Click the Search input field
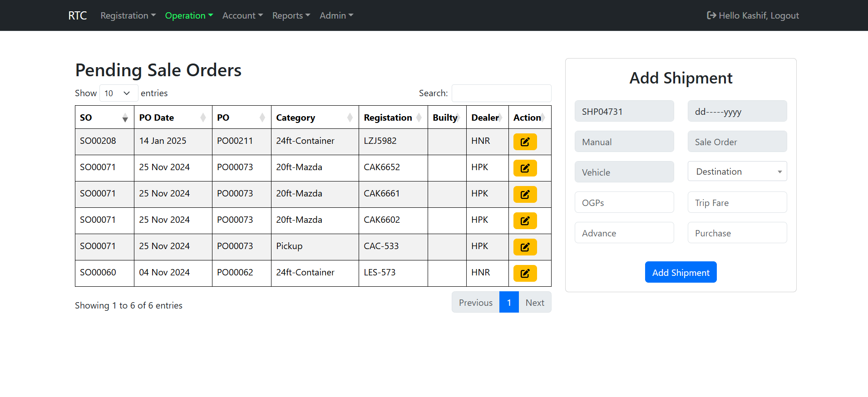This screenshot has height=397, width=868. coord(501,93)
